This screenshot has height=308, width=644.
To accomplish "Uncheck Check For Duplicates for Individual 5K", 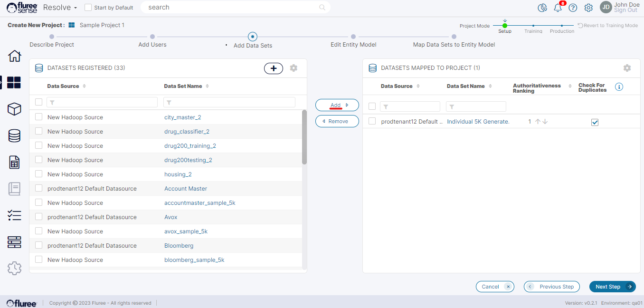I will [595, 122].
